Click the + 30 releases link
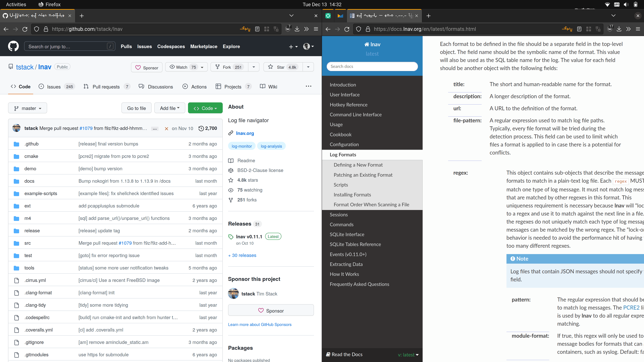This screenshot has height=362, width=644. (242, 255)
